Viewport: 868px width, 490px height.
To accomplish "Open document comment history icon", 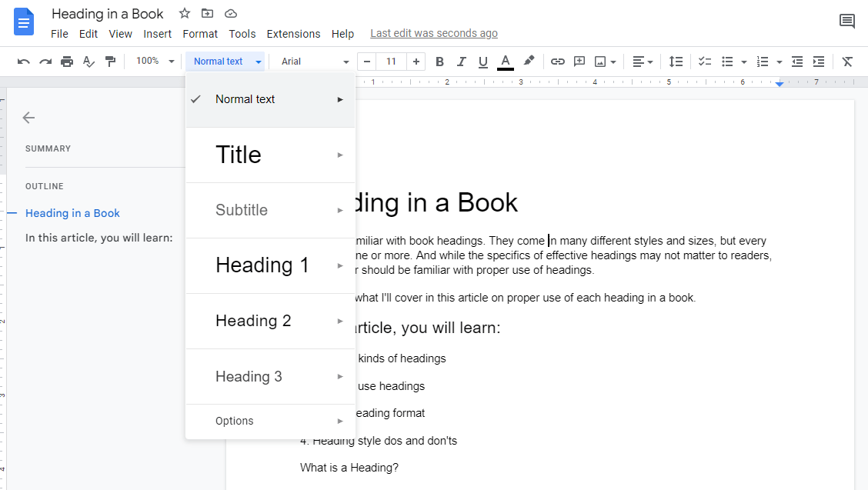I will click(846, 21).
